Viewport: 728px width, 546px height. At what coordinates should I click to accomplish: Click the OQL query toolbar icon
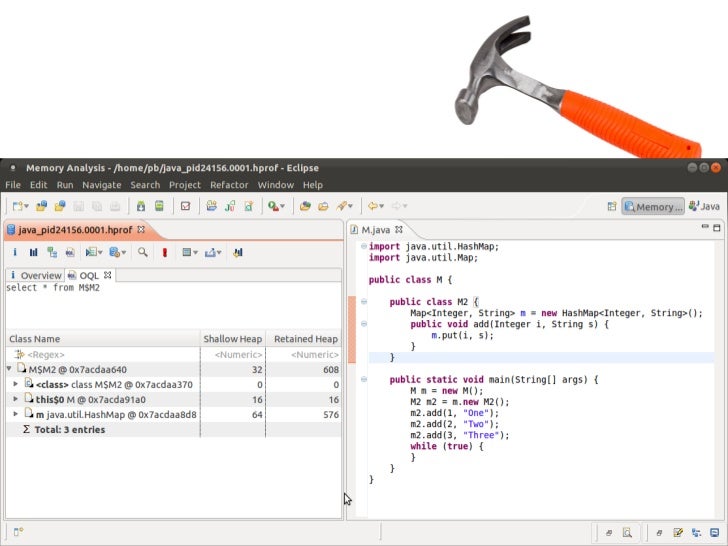[70, 253]
